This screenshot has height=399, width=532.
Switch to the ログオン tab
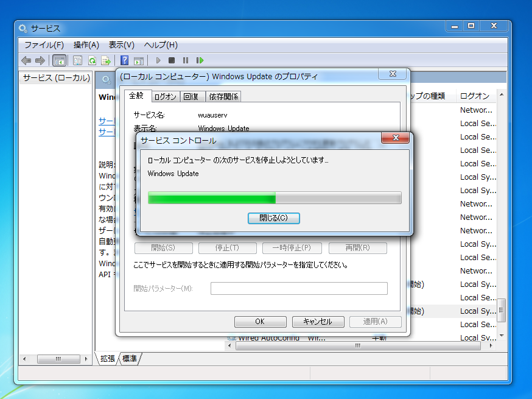[166, 97]
